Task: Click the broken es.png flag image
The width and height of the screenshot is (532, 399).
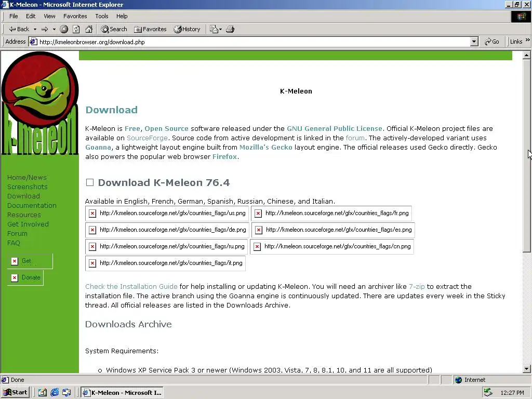Action: (x=333, y=230)
